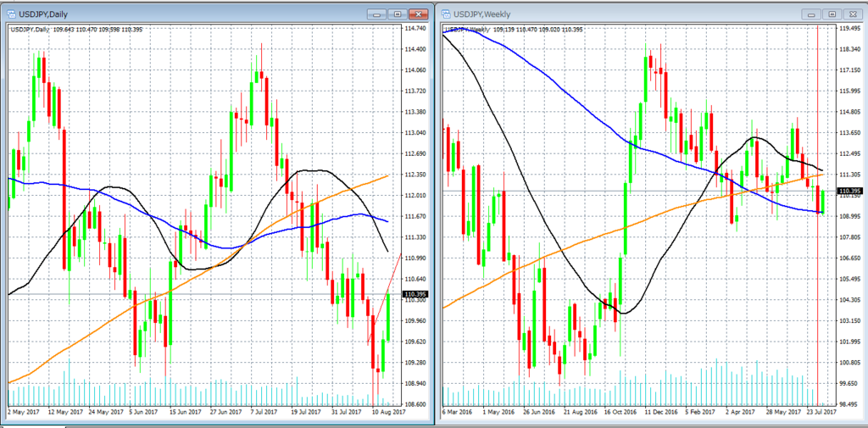Select the red vertical line on Weekly chart
This screenshot has width=868, height=428.
pyautogui.click(x=818, y=216)
